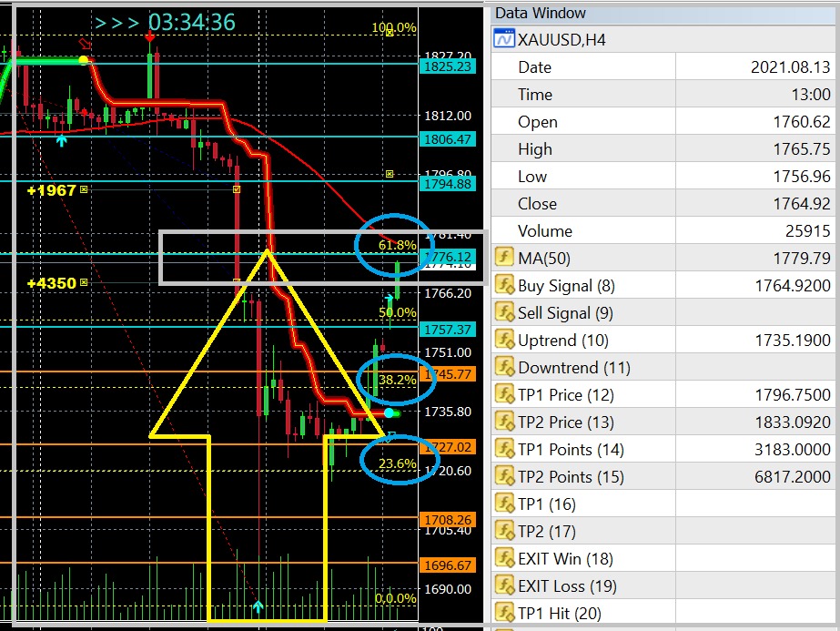Select the Sell Signal (9) row icon

point(504,313)
